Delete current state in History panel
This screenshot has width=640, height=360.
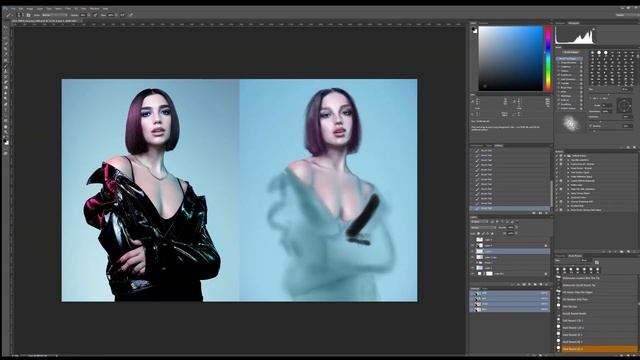(x=546, y=213)
